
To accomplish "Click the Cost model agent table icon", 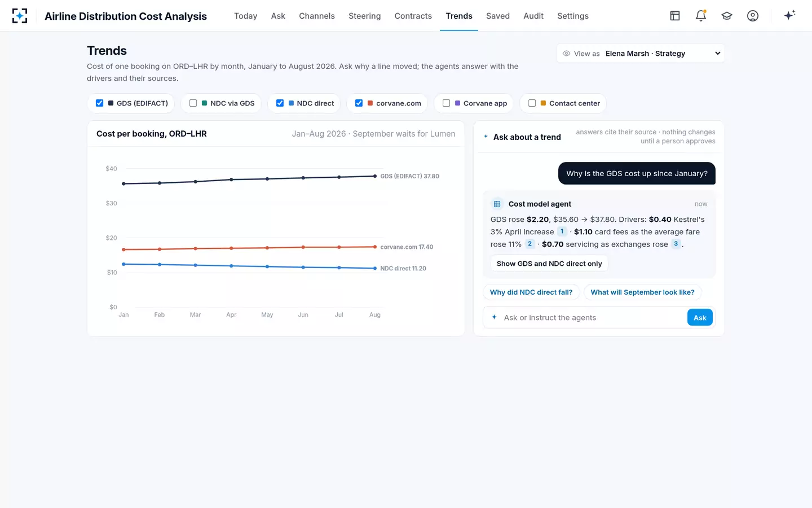I will (497, 204).
